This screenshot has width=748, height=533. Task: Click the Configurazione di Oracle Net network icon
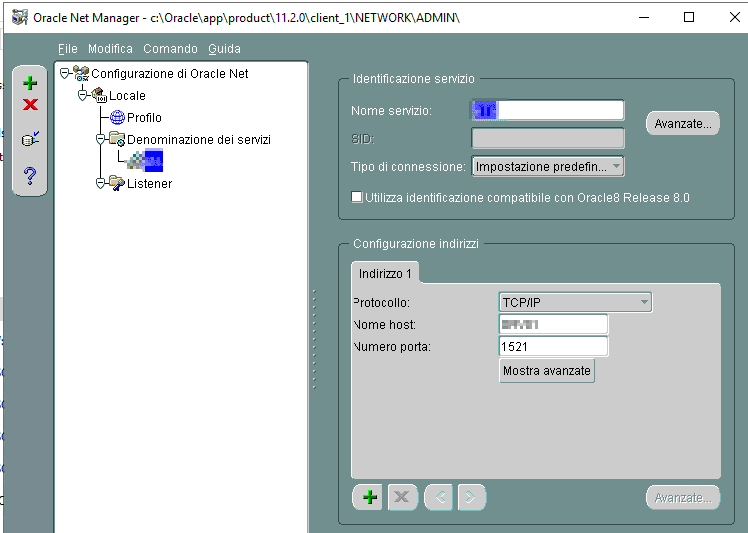(81, 73)
